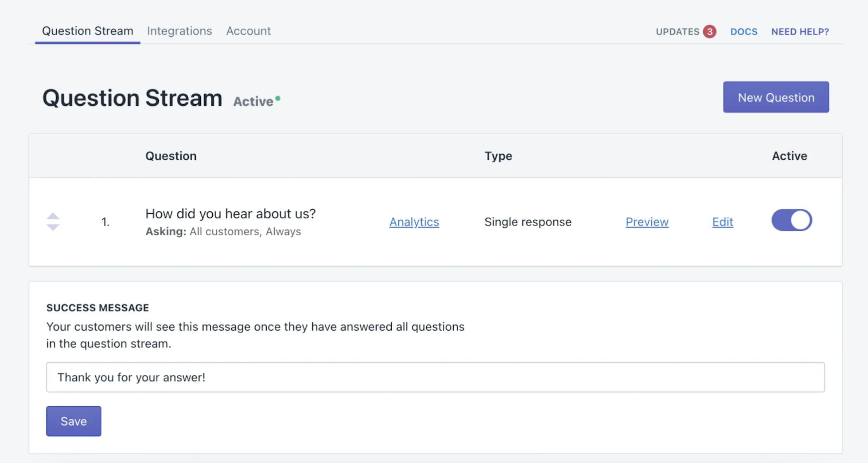The width and height of the screenshot is (868, 463).
Task: Click the Type column header
Action: (x=498, y=156)
